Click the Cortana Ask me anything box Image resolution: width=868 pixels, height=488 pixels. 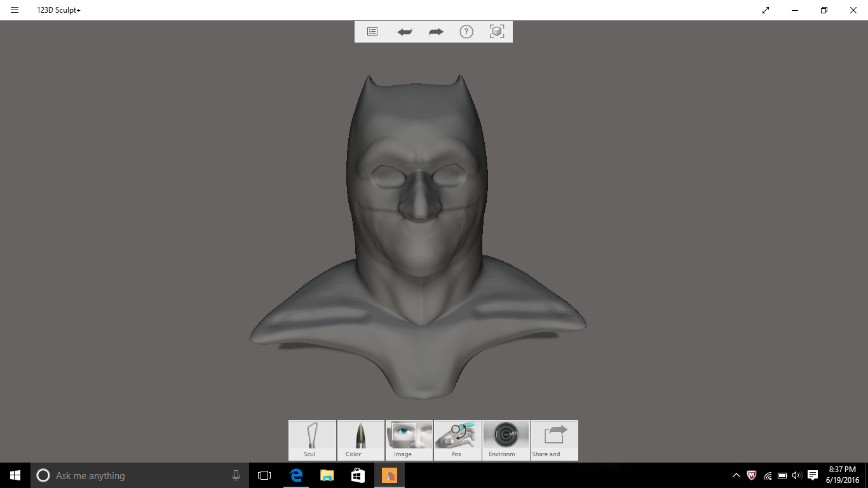139,475
